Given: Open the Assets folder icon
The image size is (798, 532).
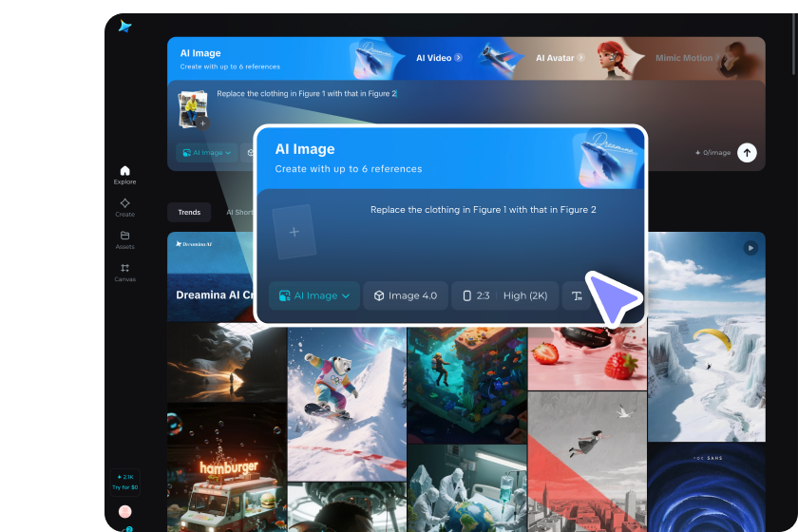Looking at the screenshot, I should click(x=124, y=238).
